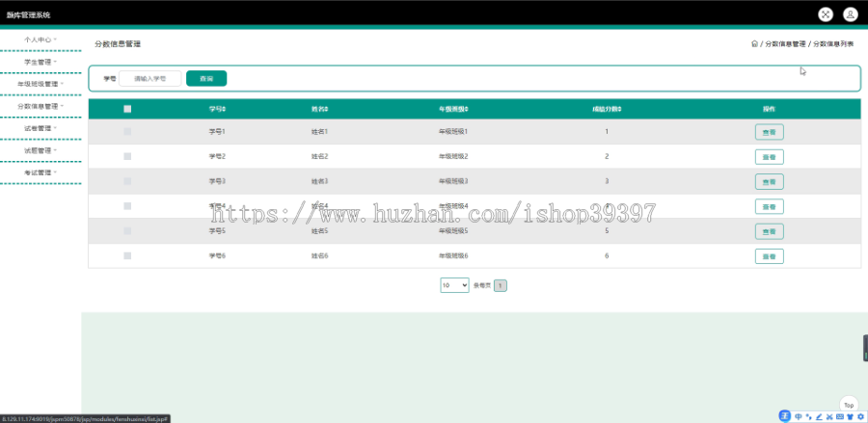868x423 pixels.
Task: Click the round Top back-to-top button
Action: click(x=849, y=406)
